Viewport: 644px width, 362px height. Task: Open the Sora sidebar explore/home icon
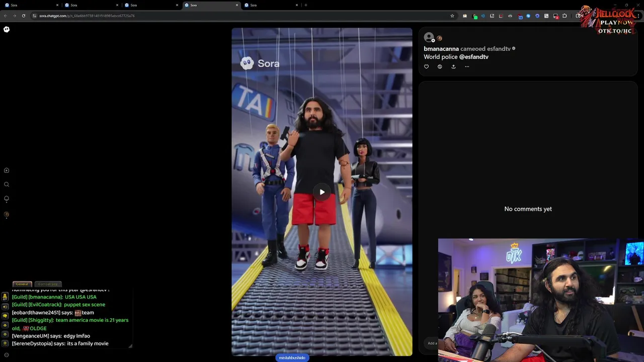tap(7, 170)
